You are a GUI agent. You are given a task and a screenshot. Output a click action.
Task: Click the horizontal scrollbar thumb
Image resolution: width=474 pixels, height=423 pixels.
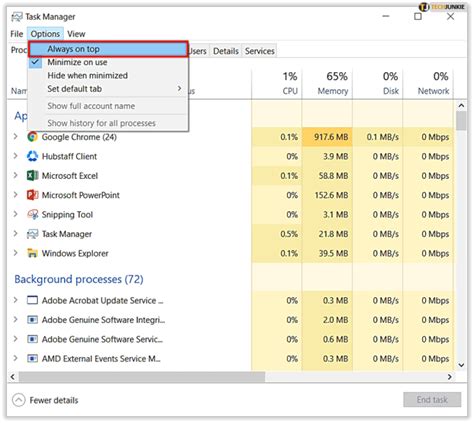pos(142,377)
